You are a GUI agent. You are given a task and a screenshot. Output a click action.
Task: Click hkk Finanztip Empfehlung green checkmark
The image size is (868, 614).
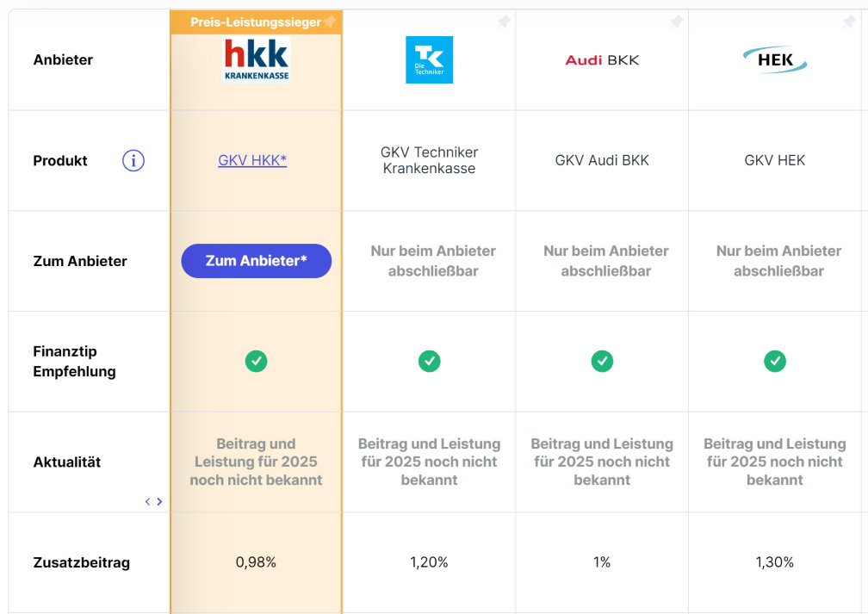[x=257, y=361]
